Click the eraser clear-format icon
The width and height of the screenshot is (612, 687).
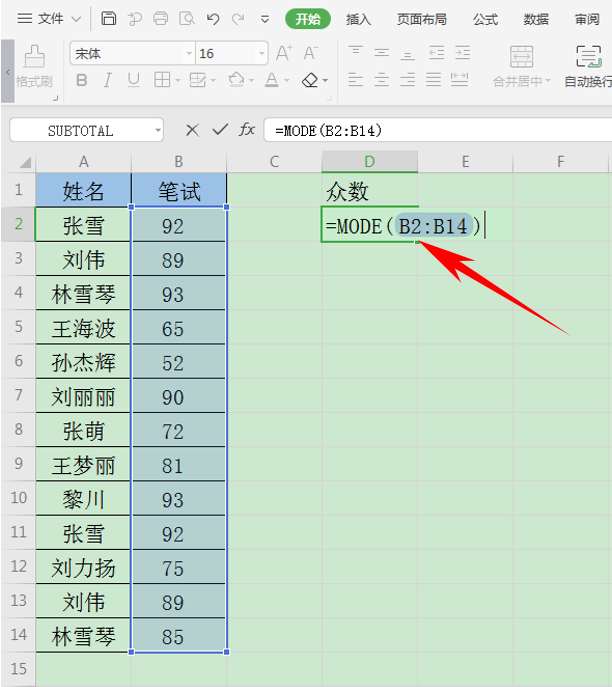coord(310,80)
